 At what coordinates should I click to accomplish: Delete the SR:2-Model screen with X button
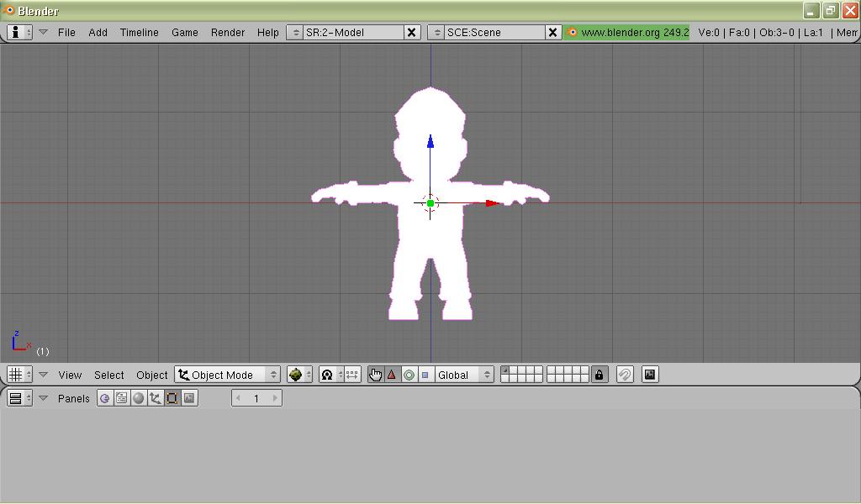coord(412,32)
